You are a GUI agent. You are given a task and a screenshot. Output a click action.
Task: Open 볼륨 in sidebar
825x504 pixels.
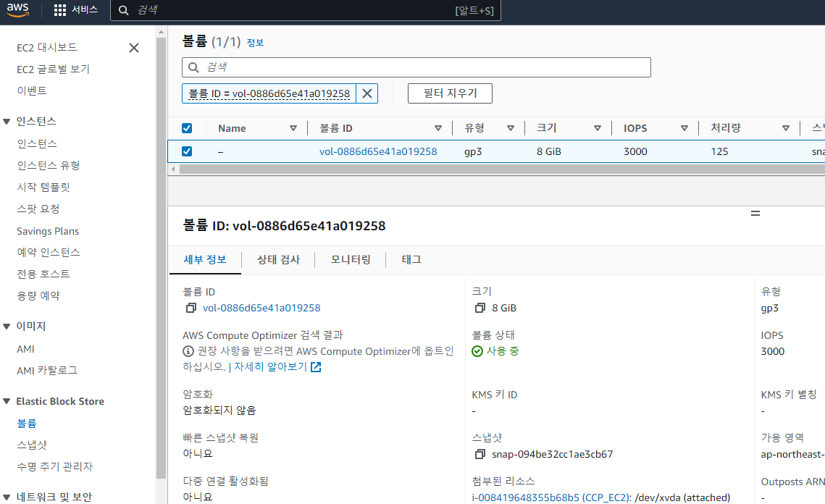click(x=26, y=424)
